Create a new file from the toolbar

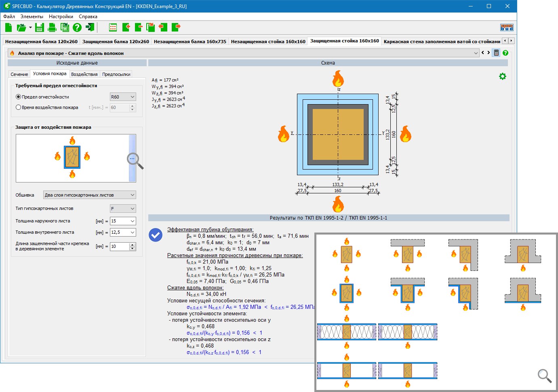pos(8,27)
